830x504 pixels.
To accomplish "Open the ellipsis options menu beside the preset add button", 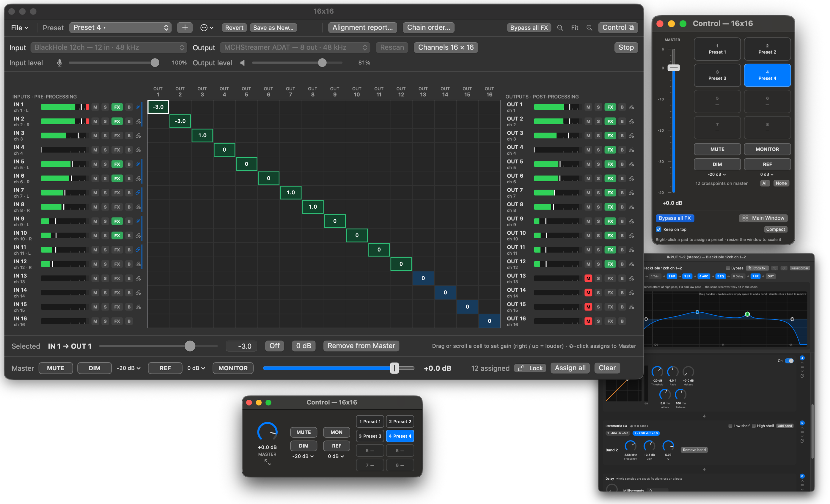I will coord(207,28).
